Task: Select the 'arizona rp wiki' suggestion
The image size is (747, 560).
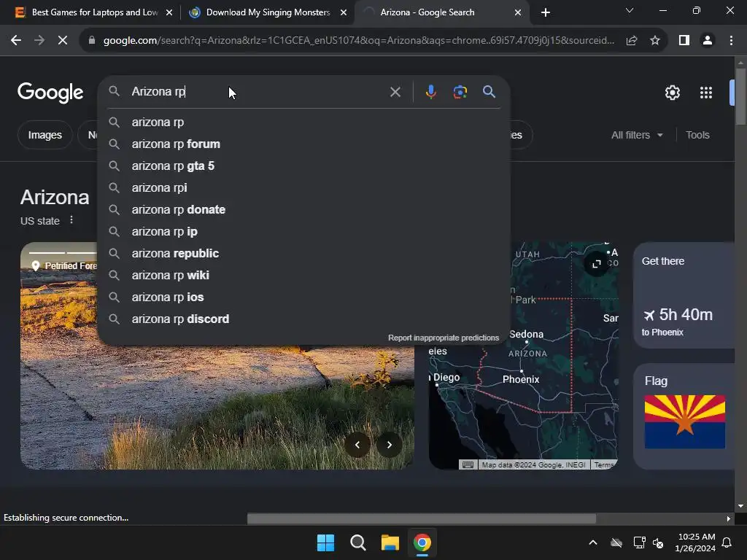Action: click(304, 276)
